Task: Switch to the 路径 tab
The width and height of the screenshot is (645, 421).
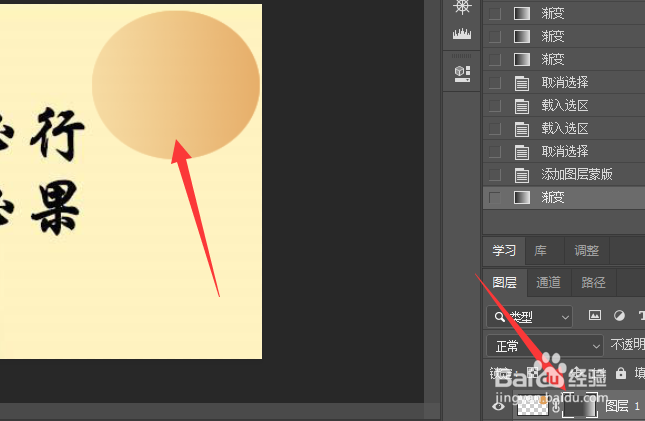Action: click(x=593, y=282)
